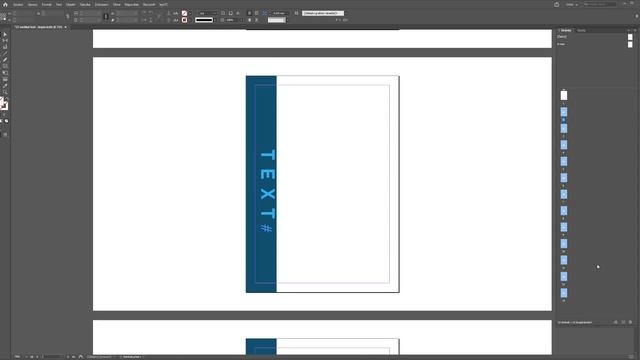Image resolution: width=640 pixels, height=360 pixels.
Task: Click the stroke color swatch in control bar
Action: [x=184, y=20]
